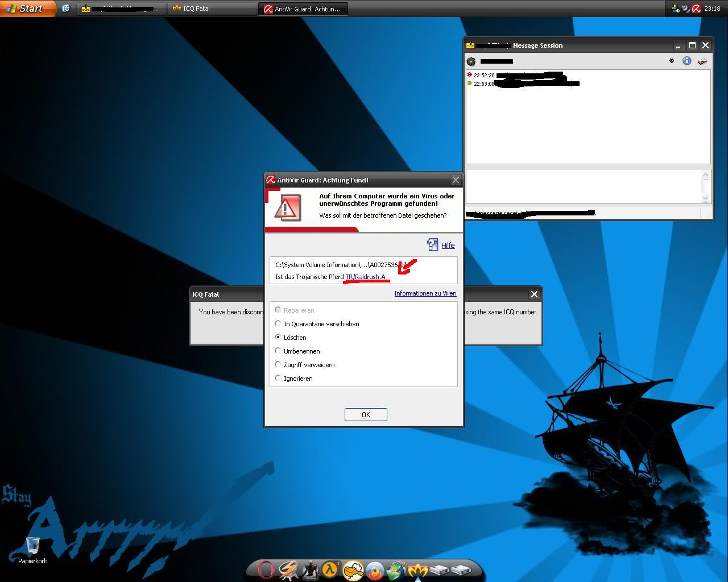The image size is (728, 582).
Task: Click the Hilfe question mark icon
Action: click(432, 244)
